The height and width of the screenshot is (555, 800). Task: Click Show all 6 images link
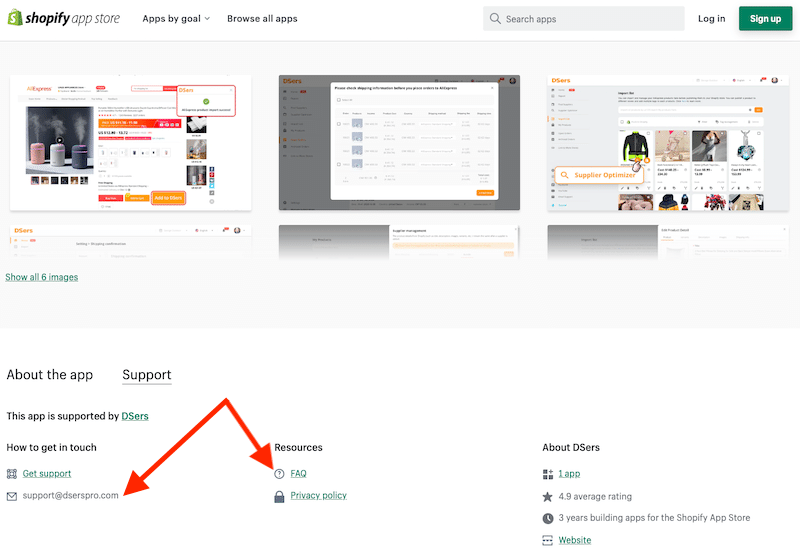pos(42,277)
